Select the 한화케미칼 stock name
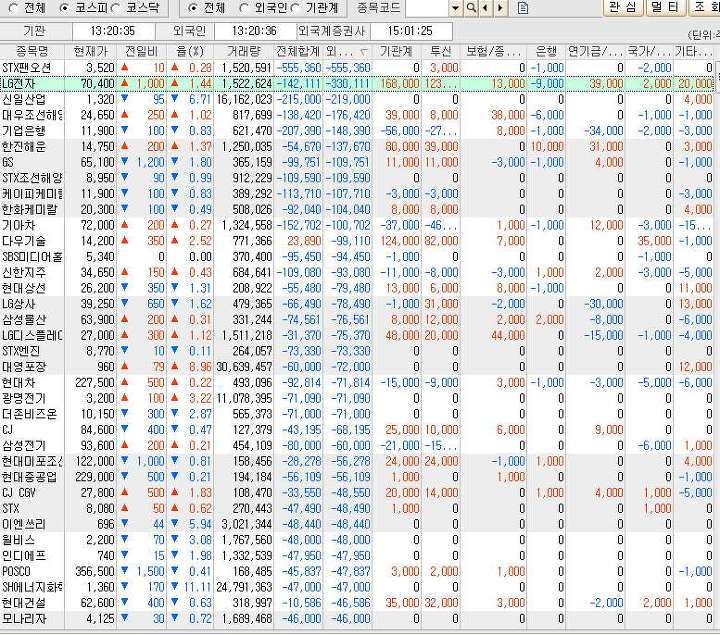720x635 pixels. pos(29,209)
